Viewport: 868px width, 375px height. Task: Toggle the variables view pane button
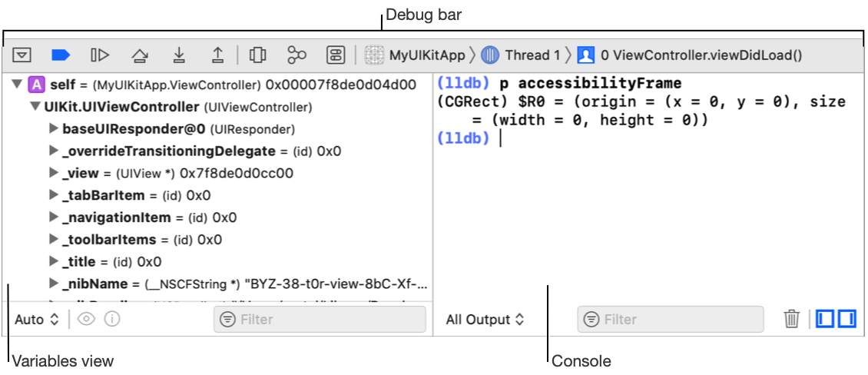824,319
